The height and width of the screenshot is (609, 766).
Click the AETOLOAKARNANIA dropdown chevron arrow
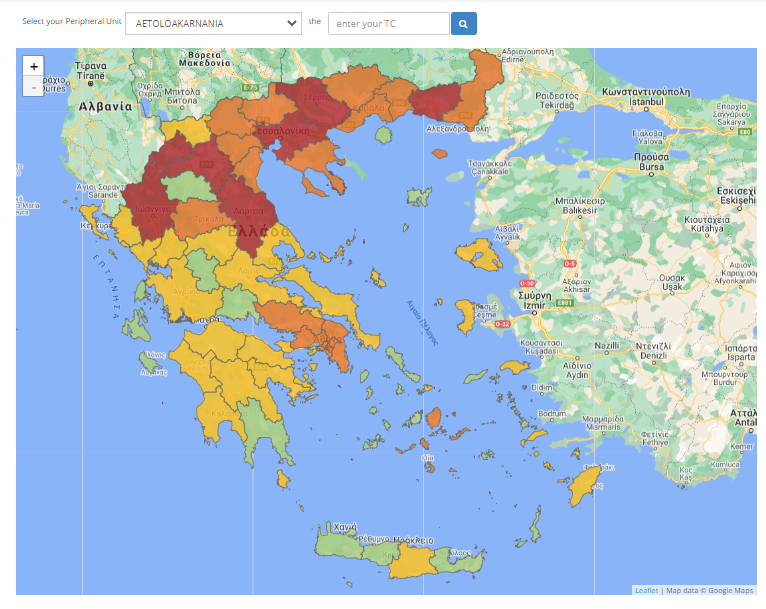pyautogui.click(x=291, y=23)
